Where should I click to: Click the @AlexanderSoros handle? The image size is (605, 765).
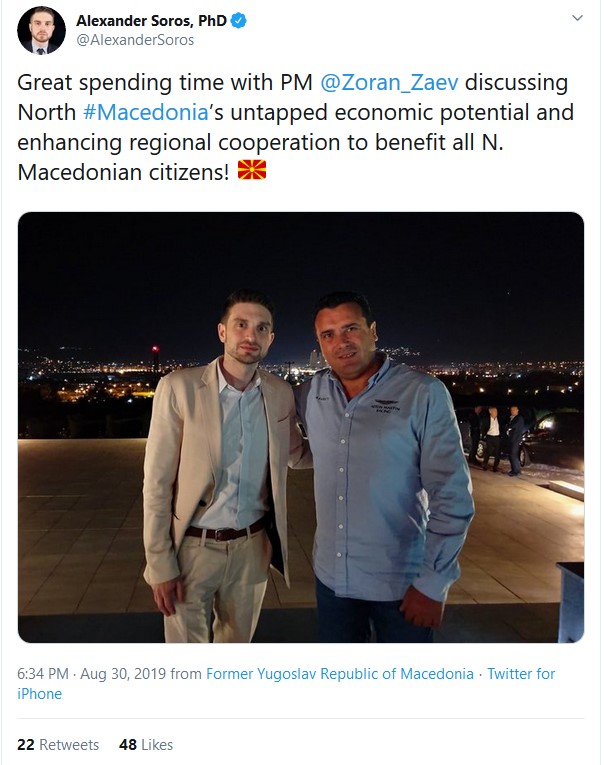pyautogui.click(x=135, y=40)
